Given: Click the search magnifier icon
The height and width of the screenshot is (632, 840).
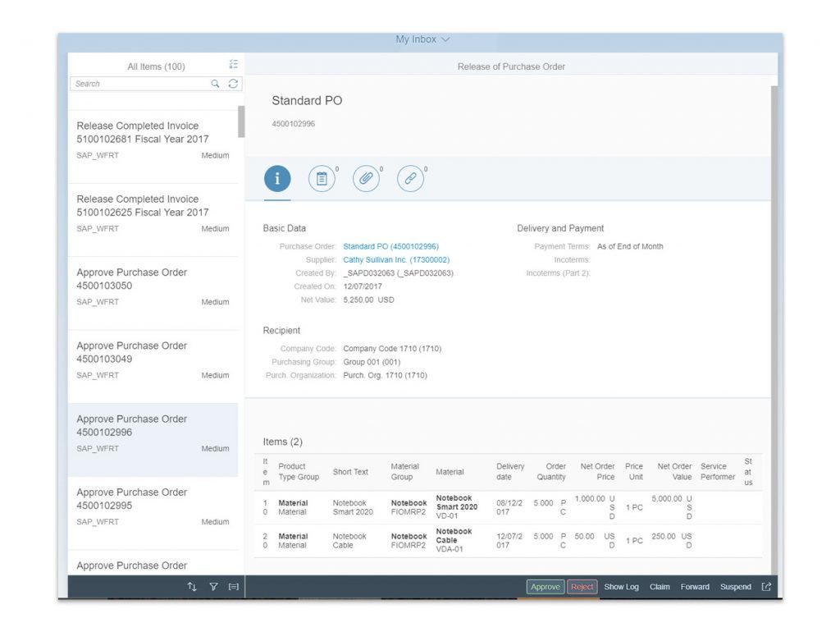Looking at the screenshot, I should [215, 84].
